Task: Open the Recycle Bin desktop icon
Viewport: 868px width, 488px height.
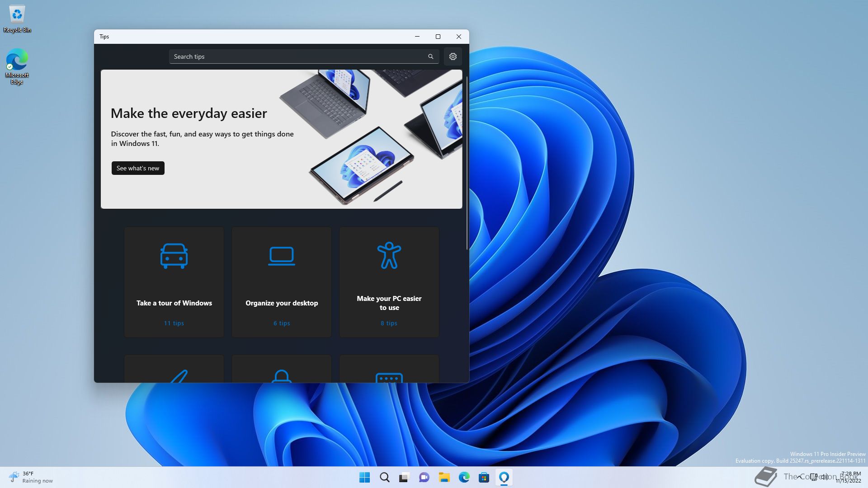Action: 17,19
